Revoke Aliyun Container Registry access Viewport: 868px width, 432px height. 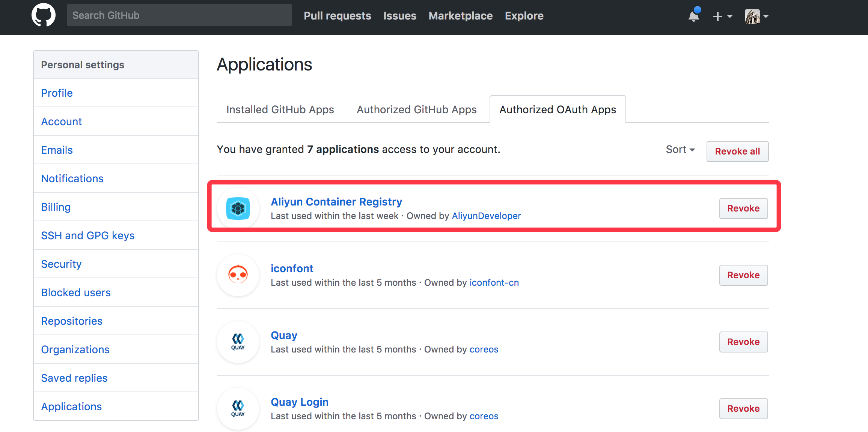[x=744, y=208]
